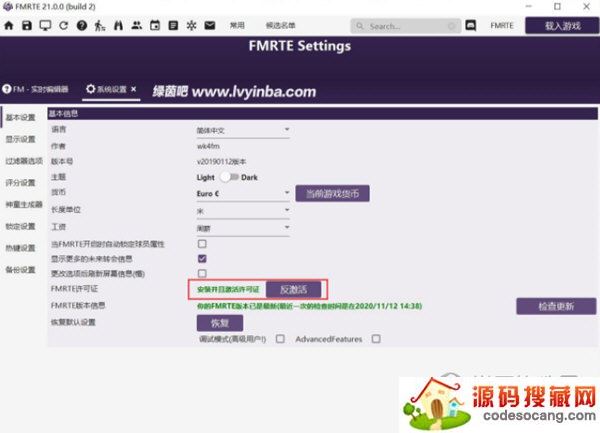Expand the Euro € currency dropdown

point(243,194)
